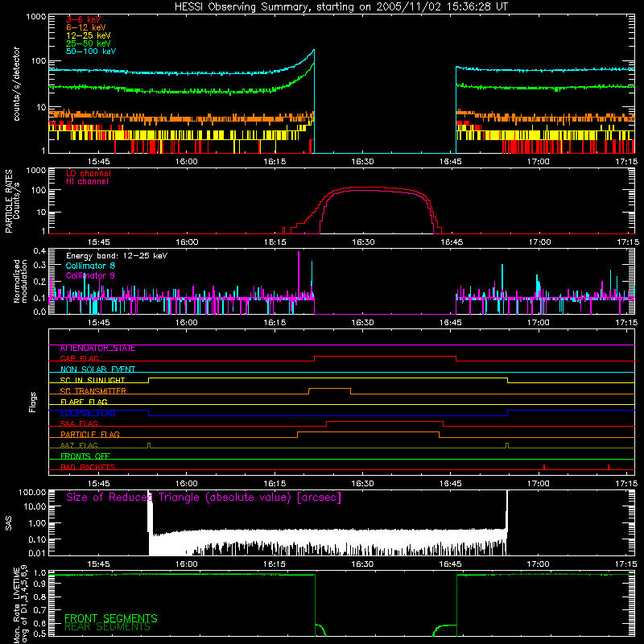This screenshot has width=644, height=644.
Task: Click the 16:00 tick label under particle rates plot
Action: (187, 242)
